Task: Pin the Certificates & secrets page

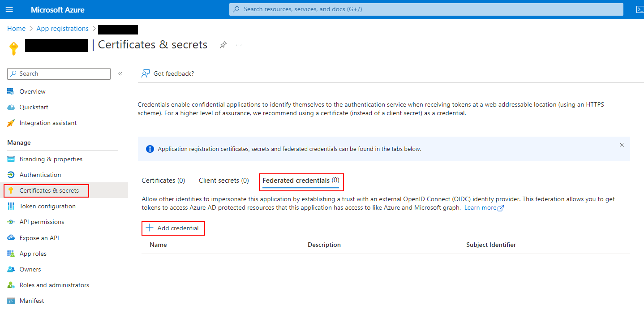Action: click(x=223, y=45)
